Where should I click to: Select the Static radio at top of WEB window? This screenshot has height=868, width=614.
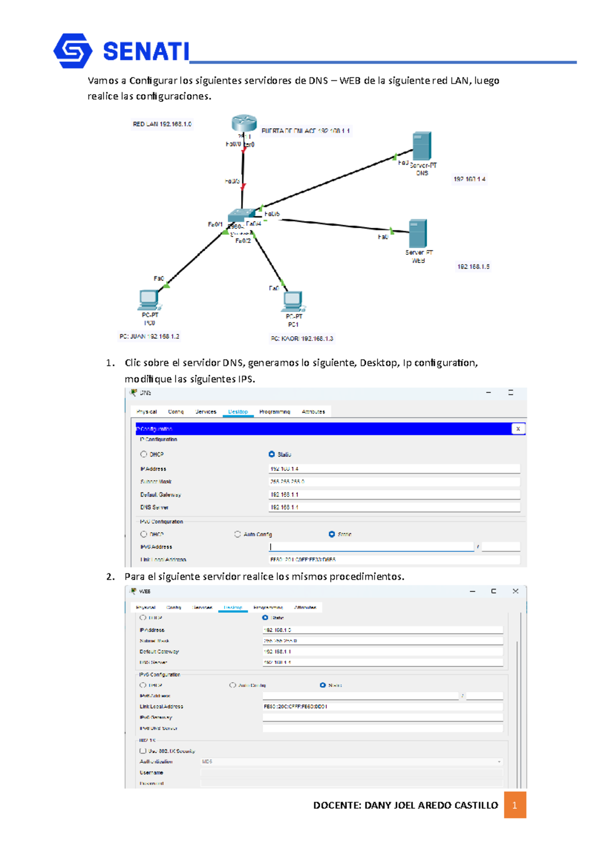pos(265,618)
